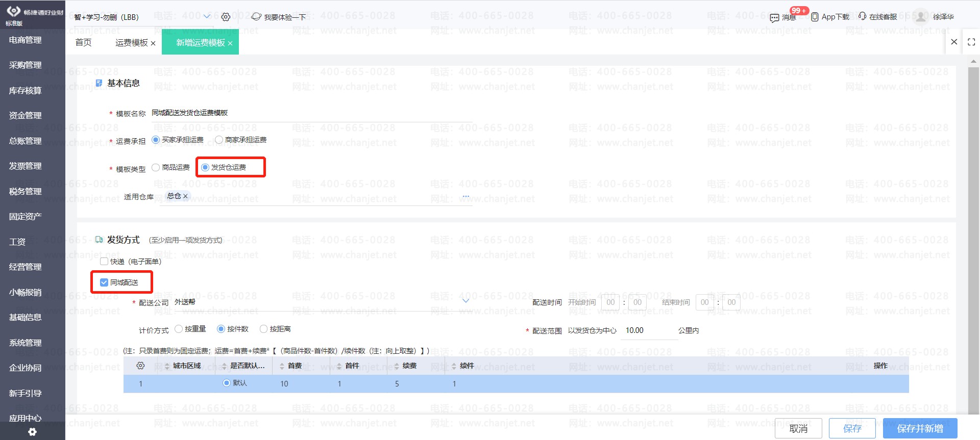Image resolution: width=980 pixels, height=440 pixels.
Task: Open 在线客服 headset icon
Action: [x=862, y=16]
